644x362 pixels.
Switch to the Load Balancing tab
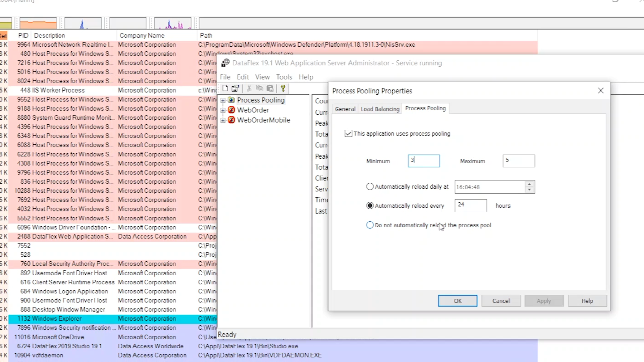click(x=380, y=109)
